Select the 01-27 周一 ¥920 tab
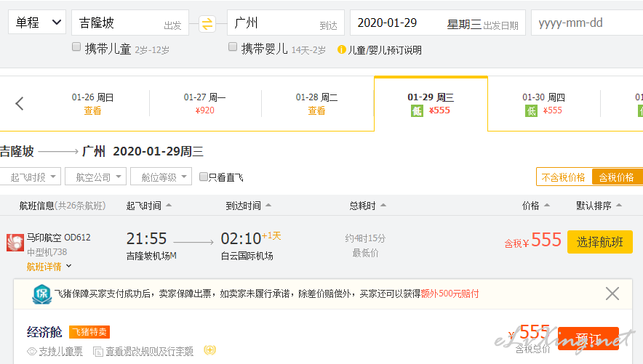 [x=204, y=104]
